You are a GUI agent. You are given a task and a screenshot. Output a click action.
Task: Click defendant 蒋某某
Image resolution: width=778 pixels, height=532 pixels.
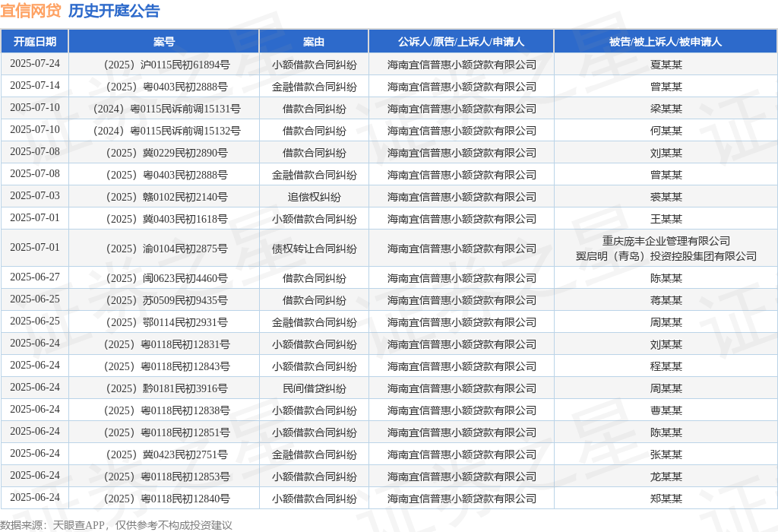tap(666, 300)
